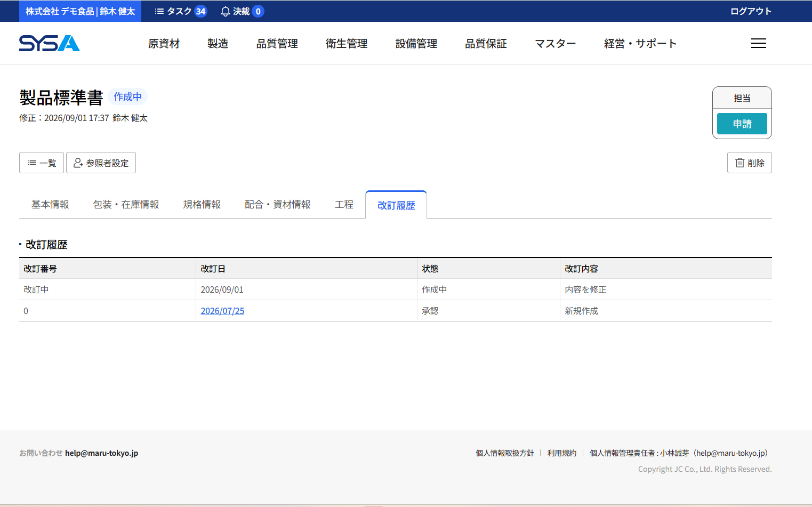Open the 製造 menu
Viewport: 812px width, 507px height.
click(x=218, y=44)
